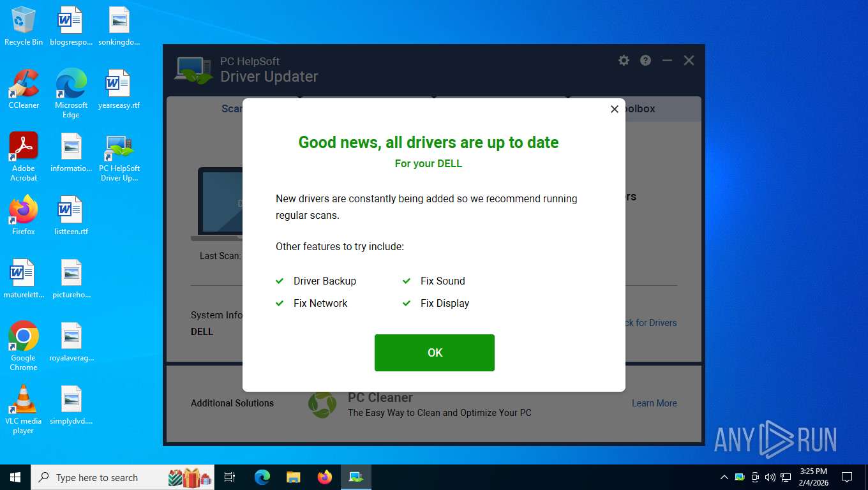Select the informatio image file icon
The height and width of the screenshot is (490, 868).
pyautogui.click(x=71, y=152)
